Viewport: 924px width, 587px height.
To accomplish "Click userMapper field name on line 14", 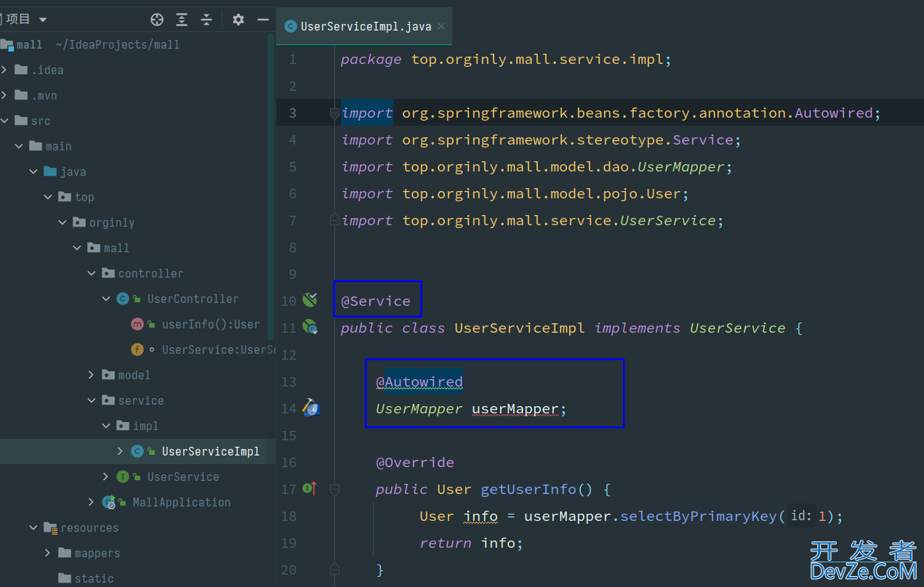I will pos(515,409).
